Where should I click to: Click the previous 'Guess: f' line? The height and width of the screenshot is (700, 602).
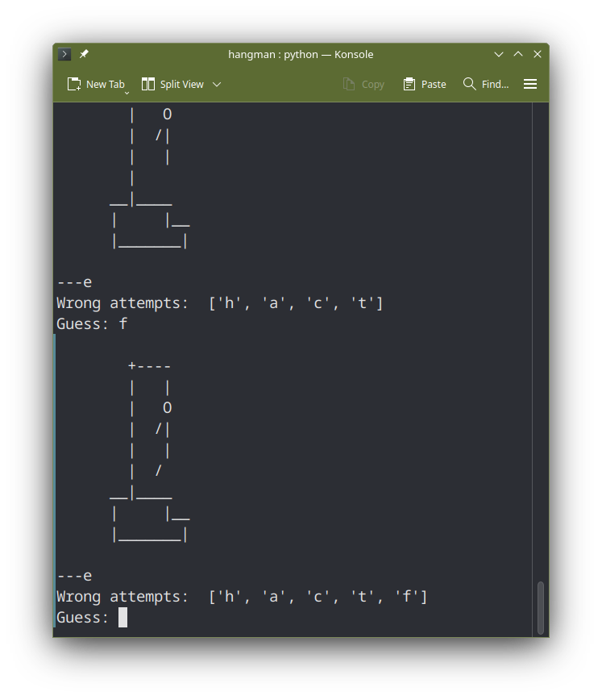click(x=91, y=324)
